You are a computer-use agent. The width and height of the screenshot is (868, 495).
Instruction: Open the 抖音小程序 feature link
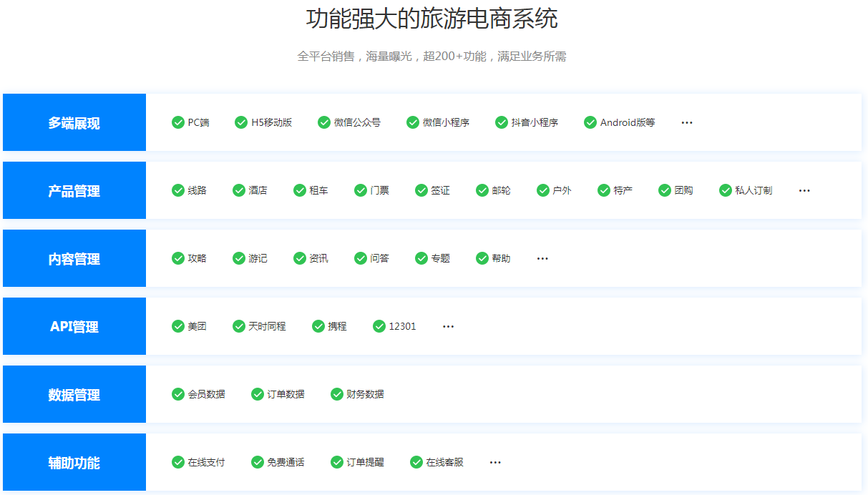(x=535, y=122)
